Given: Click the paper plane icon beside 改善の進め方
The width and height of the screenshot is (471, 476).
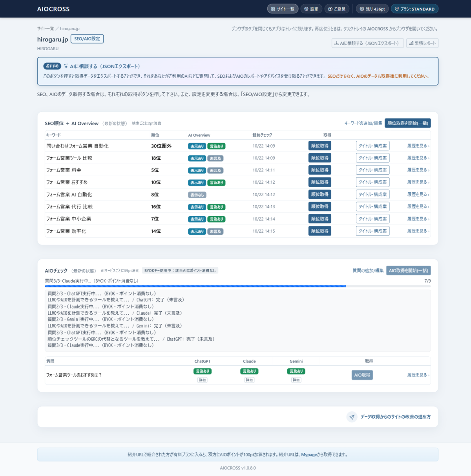Looking at the screenshot, I should tap(352, 417).
